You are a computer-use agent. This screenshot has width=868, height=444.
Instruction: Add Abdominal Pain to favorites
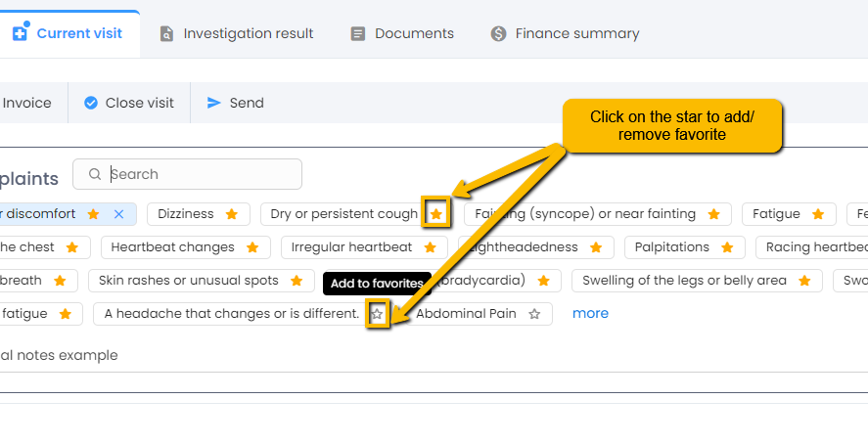click(x=534, y=314)
